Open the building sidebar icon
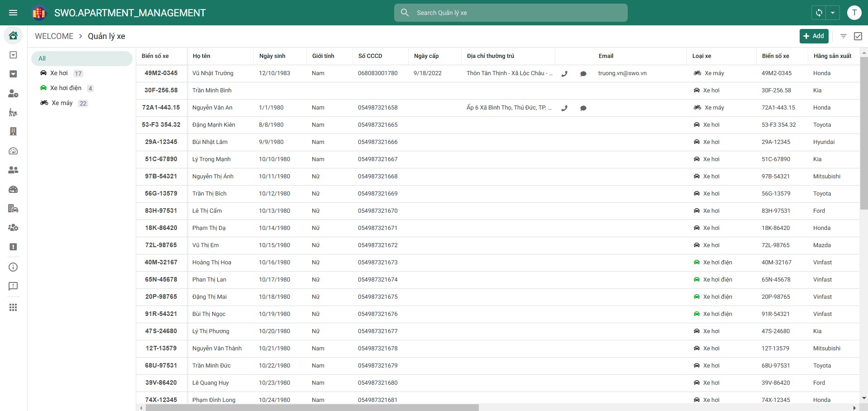The width and height of the screenshot is (868, 411). click(x=13, y=131)
